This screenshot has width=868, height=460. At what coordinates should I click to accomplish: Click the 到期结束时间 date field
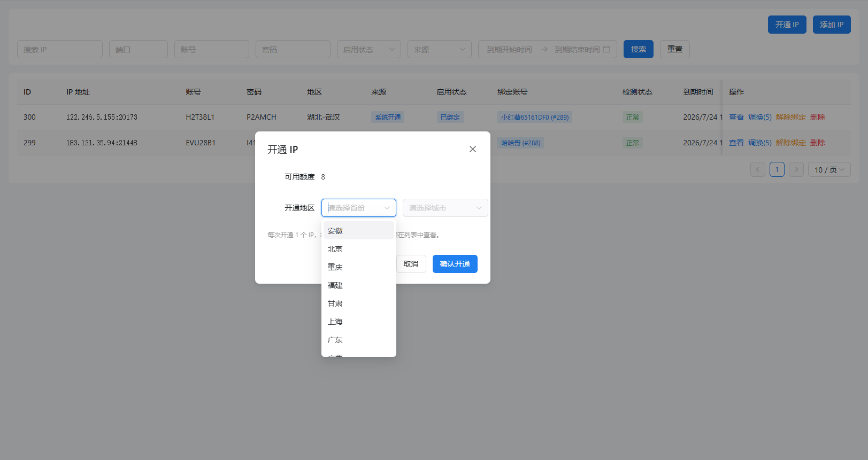click(x=577, y=50)
